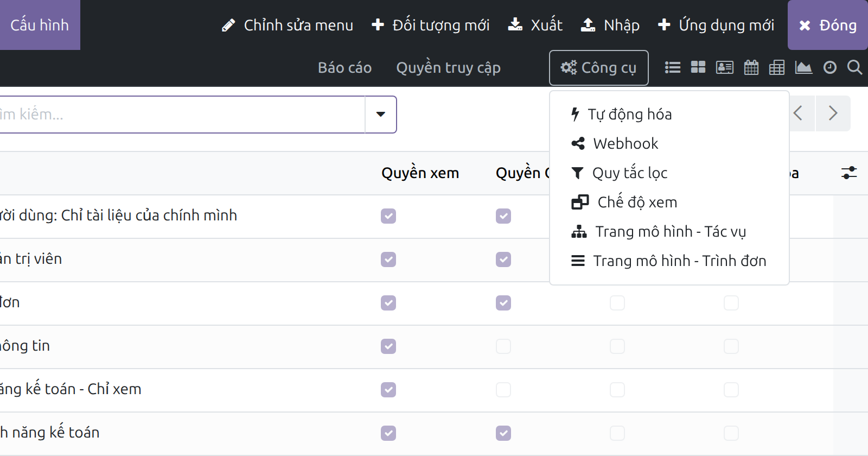Collapse the Công cụ dropdown
The image size is (868, 456).
(599, 68)
